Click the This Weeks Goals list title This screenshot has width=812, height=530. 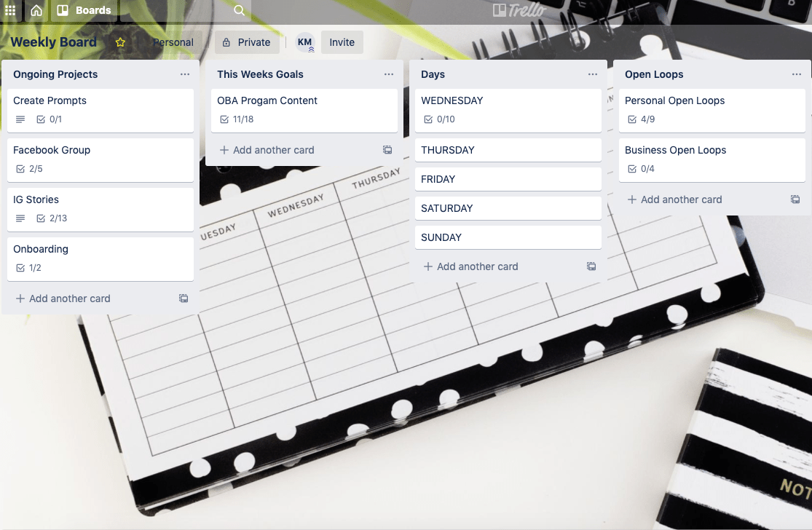260,74
